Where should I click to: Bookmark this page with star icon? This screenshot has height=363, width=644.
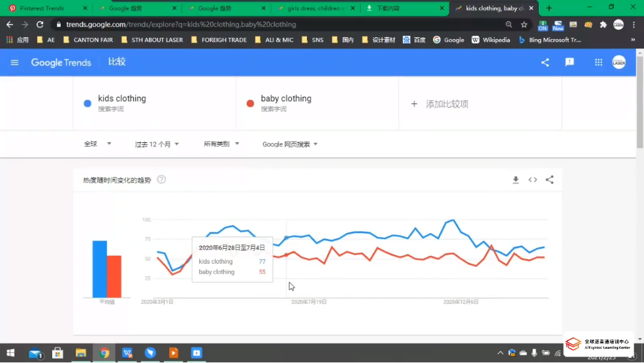524,24
